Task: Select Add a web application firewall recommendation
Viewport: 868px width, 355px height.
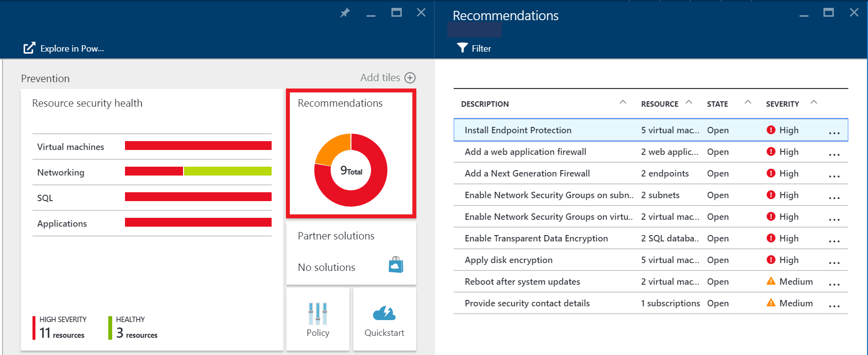Action: pos(651,151)
